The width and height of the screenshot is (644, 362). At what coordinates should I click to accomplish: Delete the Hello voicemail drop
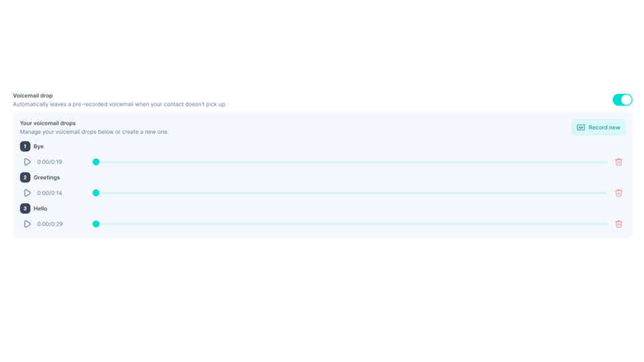click(x=619, y=224)
